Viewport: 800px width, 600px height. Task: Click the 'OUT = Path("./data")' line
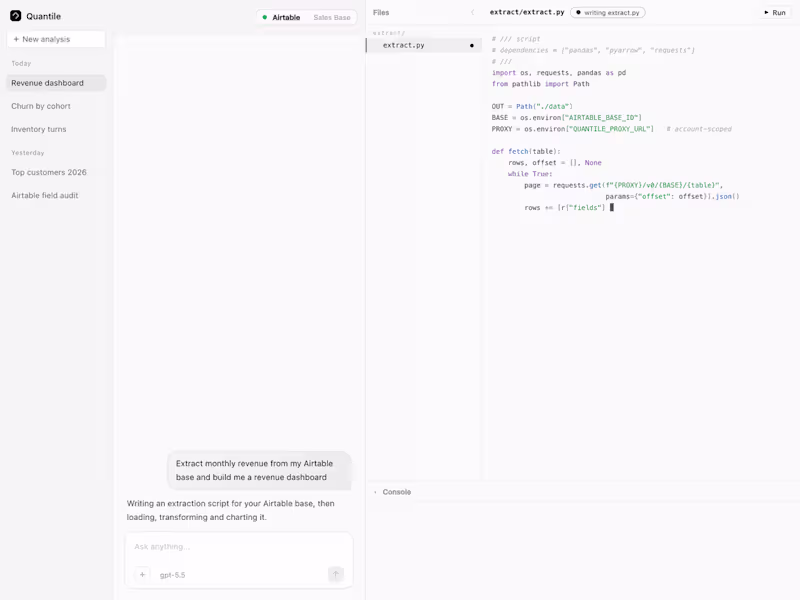[x=532, y=107]
